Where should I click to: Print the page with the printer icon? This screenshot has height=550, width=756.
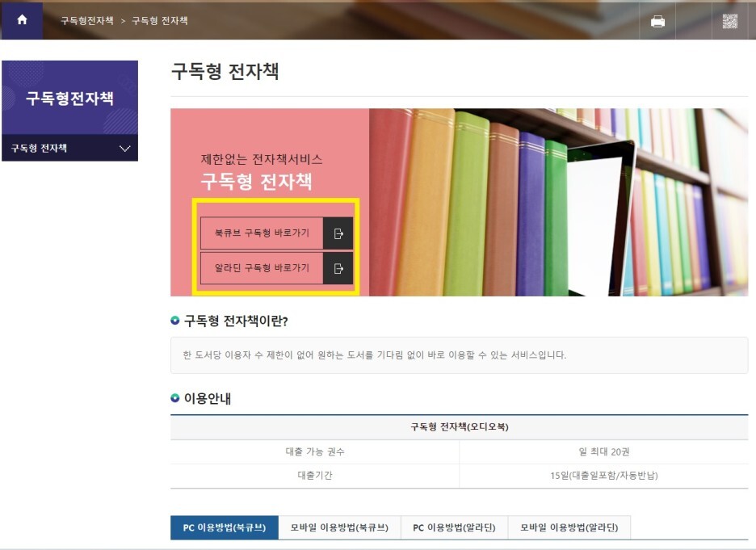657,21
